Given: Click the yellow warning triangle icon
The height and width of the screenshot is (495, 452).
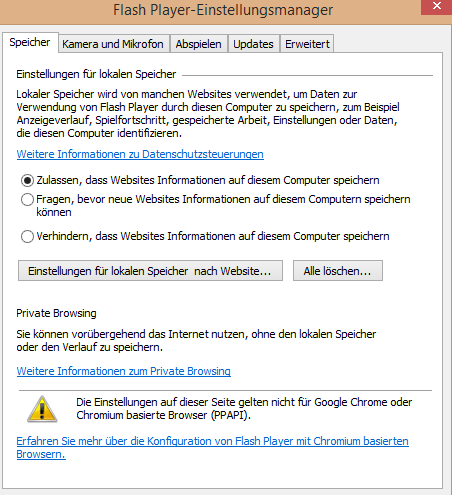Looking at the screenshot, I should tap(42, 409).
